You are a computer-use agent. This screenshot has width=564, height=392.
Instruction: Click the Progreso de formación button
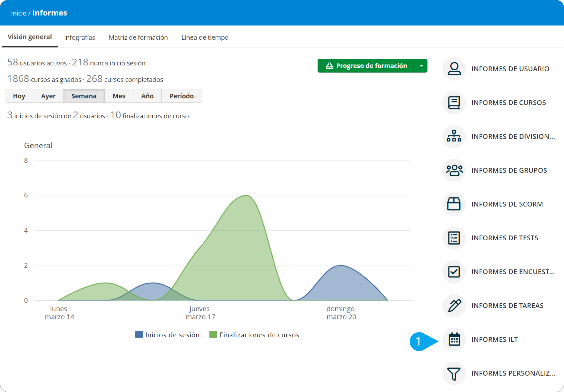(x=367, y=66)
